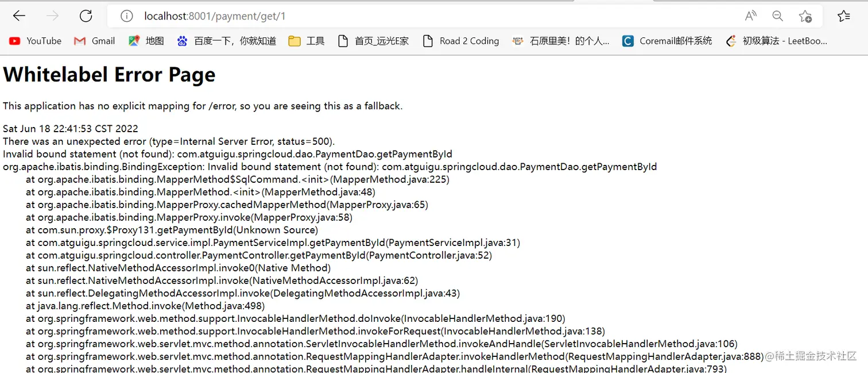Screen dimensions: 868x373
Task: Click the timestamp Sat Jun 18 22:41:53 CST 2022
Action: tap(71, 129)
